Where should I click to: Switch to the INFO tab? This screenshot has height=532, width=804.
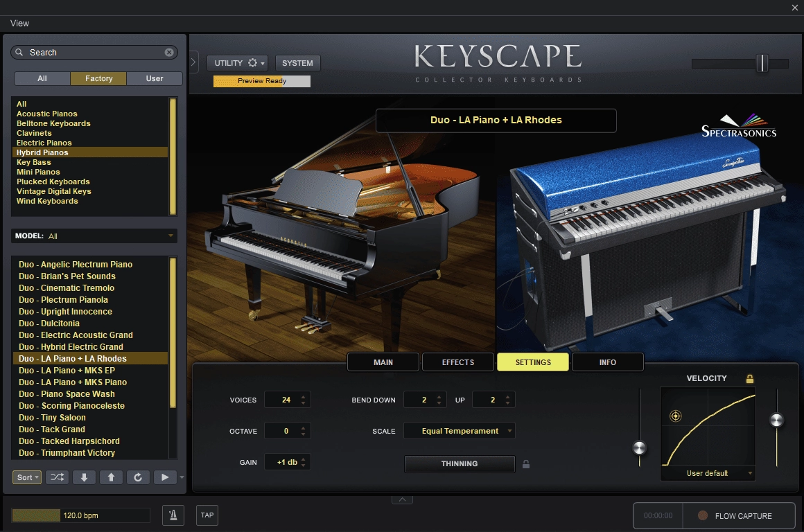tap(608, 362)
